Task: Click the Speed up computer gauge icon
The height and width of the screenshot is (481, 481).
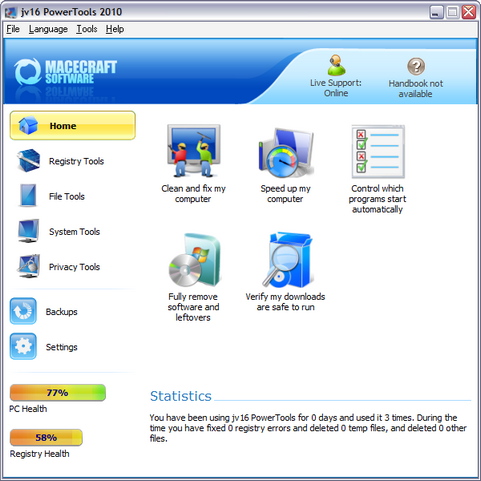Action: pyautogui.click(x=286, y=153)
